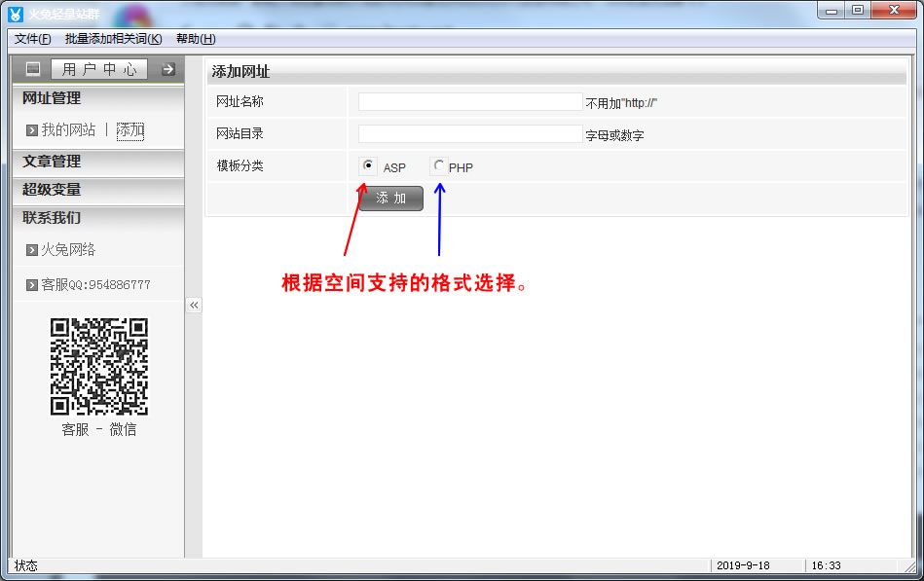This screenshot has width=924, height=581.
Task: Focus the 网址名称 text field
Action: pos(469,102)
